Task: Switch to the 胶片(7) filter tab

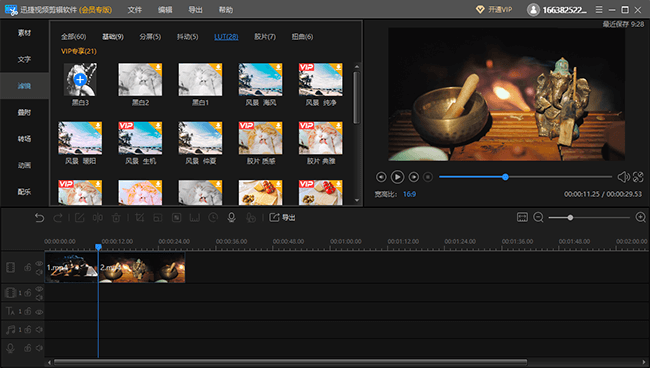Action: [265, 36]
